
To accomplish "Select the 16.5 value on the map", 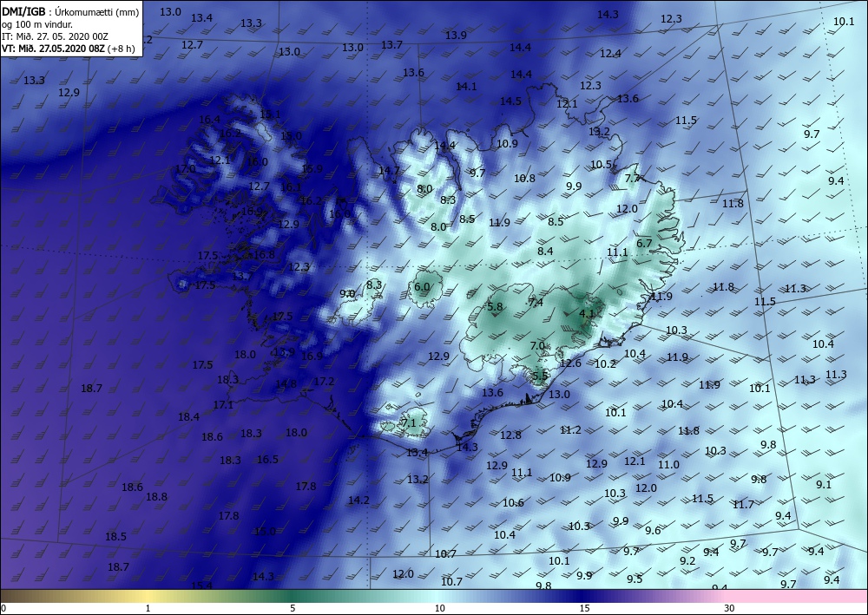I will click(267, 459).
